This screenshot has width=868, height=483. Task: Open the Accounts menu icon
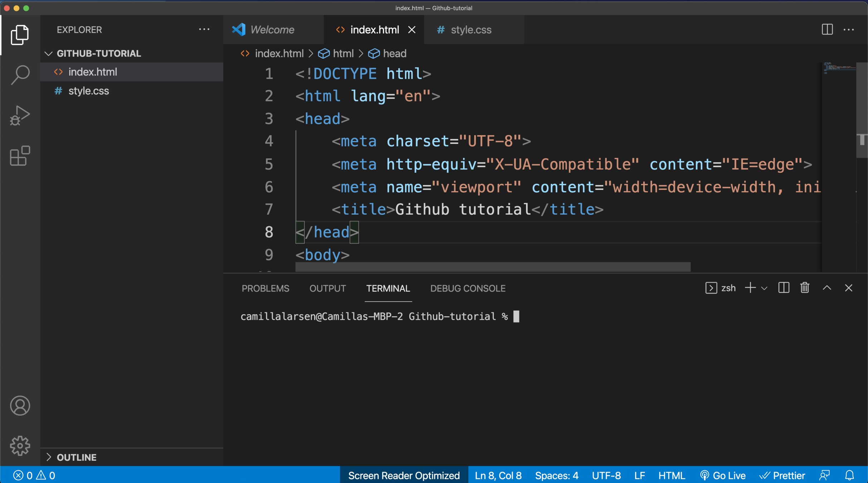[x=20, y=405]
